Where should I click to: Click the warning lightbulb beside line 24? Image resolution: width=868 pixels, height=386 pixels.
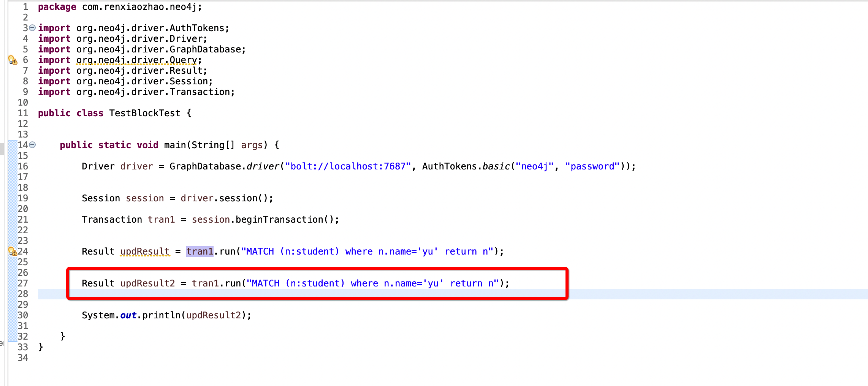click(11, 251)
